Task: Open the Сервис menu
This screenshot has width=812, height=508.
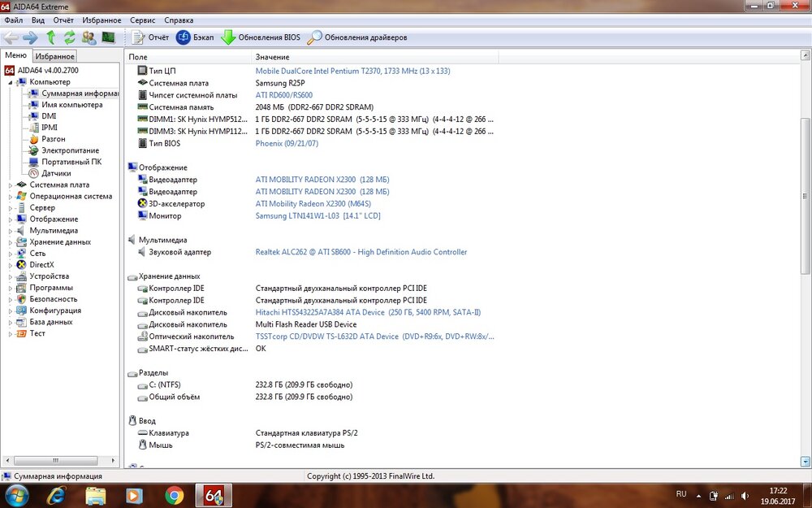Action: pos(142,20)
